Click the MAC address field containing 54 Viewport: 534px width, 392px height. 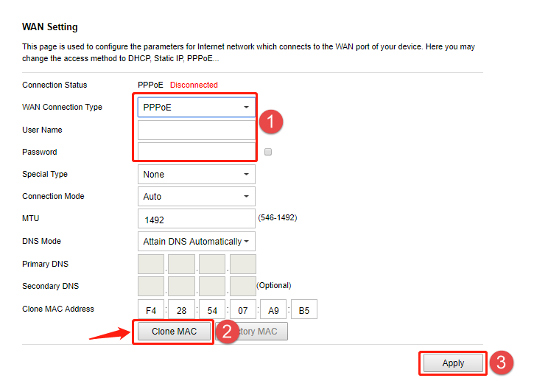pyautogui.click(x=212, y=309)
